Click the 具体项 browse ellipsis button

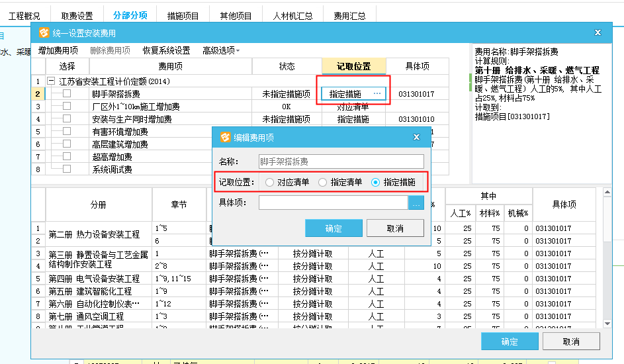click(416, 203)
